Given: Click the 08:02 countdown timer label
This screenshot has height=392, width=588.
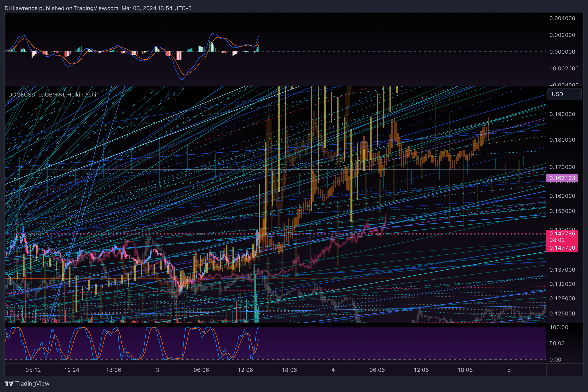Looking at the screenshot, I should [x=557, y=240].
